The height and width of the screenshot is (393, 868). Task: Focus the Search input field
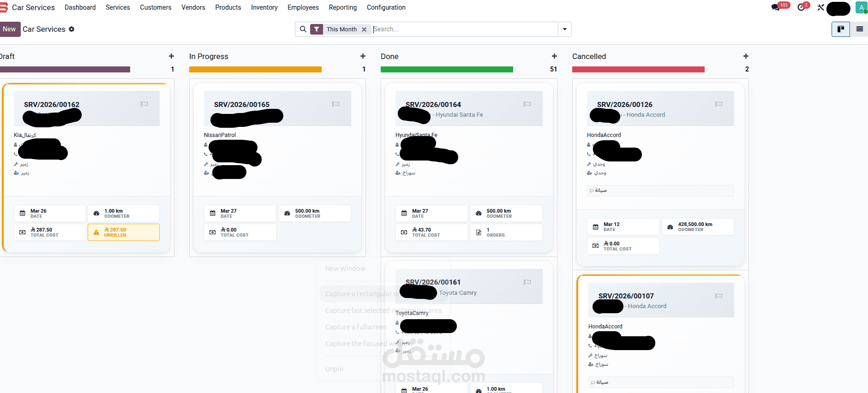coord(465,29)
